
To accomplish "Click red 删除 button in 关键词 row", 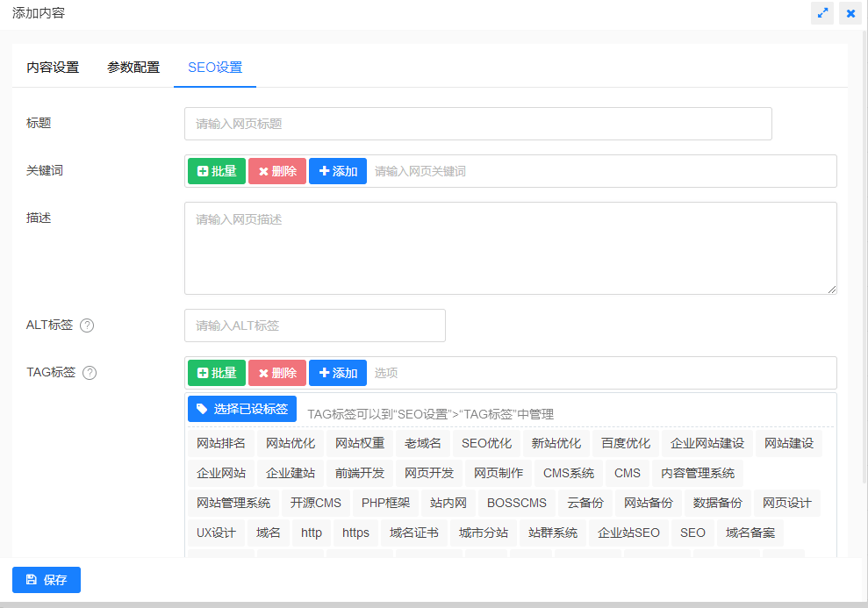I will pyautogui.click(x=277, y=171).
